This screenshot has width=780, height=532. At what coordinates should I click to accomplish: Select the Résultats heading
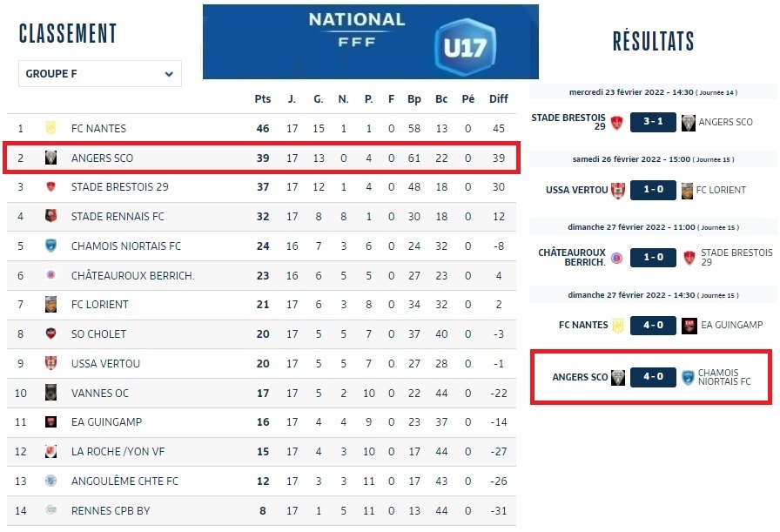[x=653, y=41]
